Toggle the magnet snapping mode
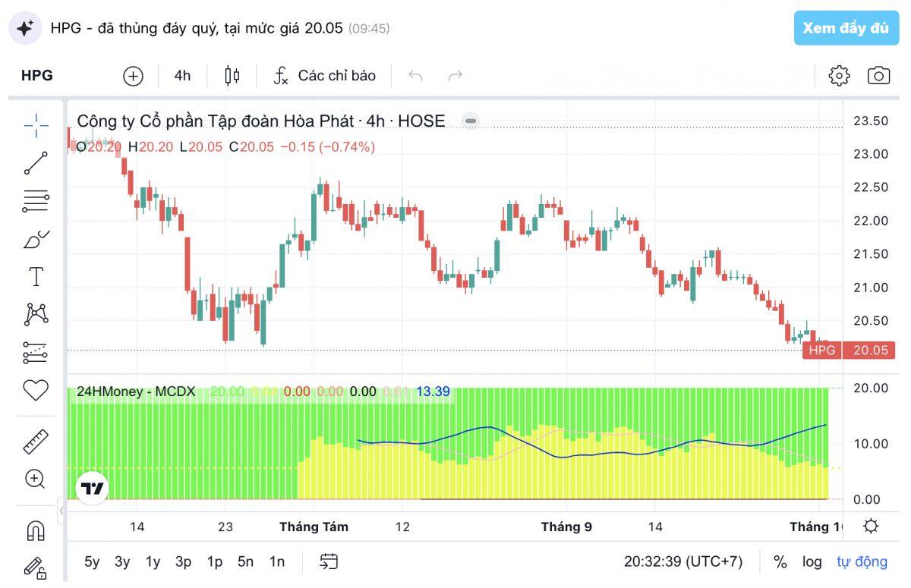 point(36,530)
